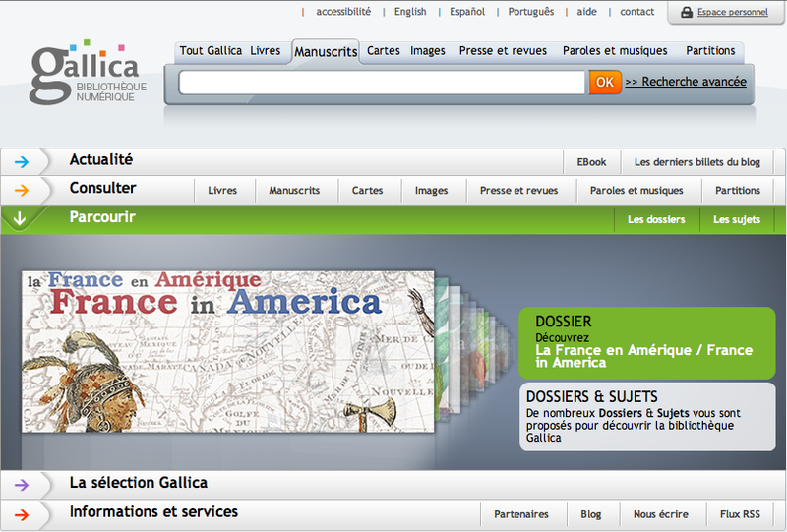Click the France in America banner image

[x=228, y=351]
